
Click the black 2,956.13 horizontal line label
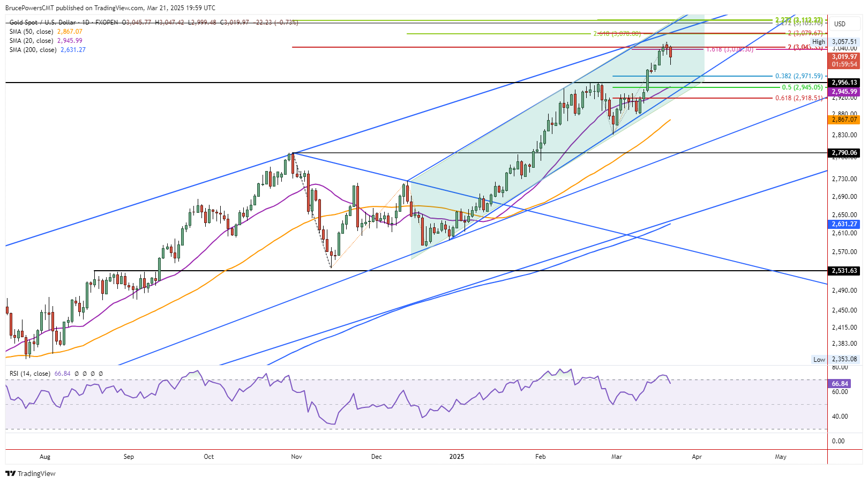(844, 83)
